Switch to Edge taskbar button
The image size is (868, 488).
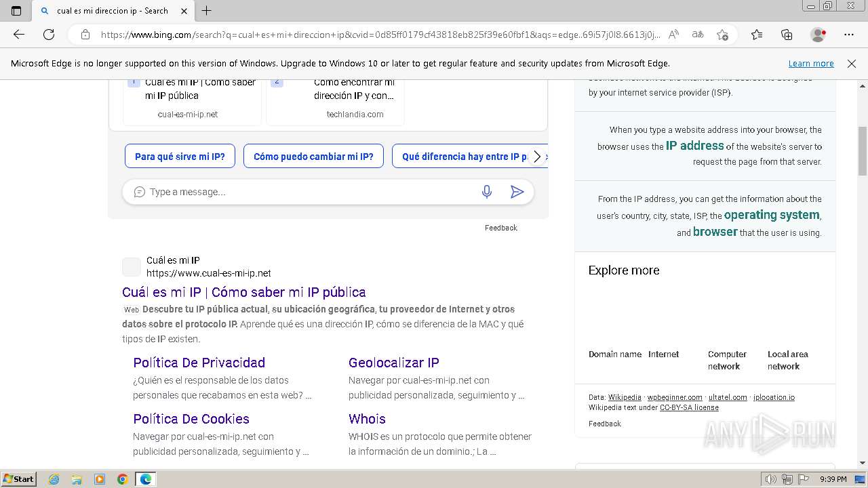tap(146, 479)
